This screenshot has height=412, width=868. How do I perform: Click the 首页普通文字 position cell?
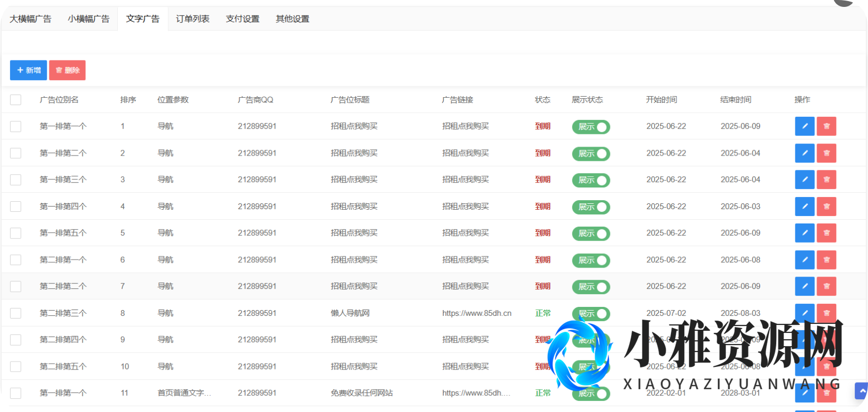(184, 393)
